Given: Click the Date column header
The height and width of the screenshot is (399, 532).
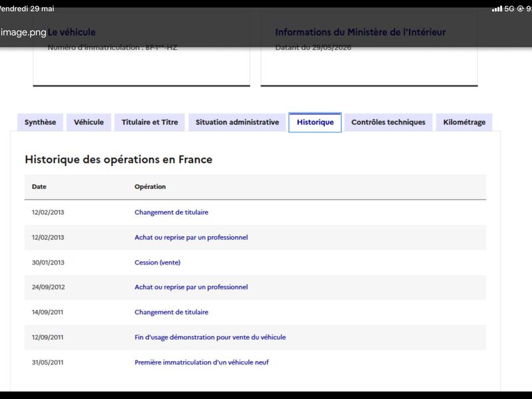Looking at the screenshot, I should [x=39, y=187].
